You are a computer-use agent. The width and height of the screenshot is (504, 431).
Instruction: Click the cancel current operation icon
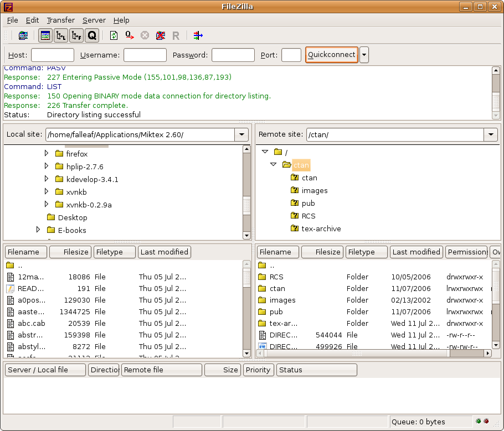(x=145, y=35)
